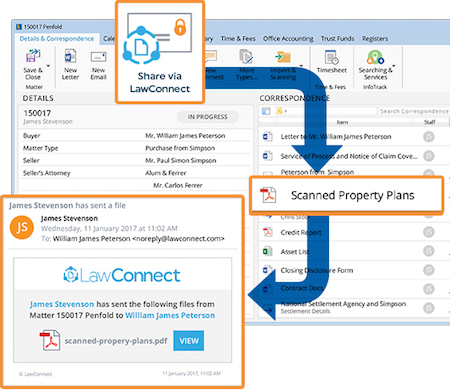Open the Closing Disclosure Form item

tap(317, 270)
